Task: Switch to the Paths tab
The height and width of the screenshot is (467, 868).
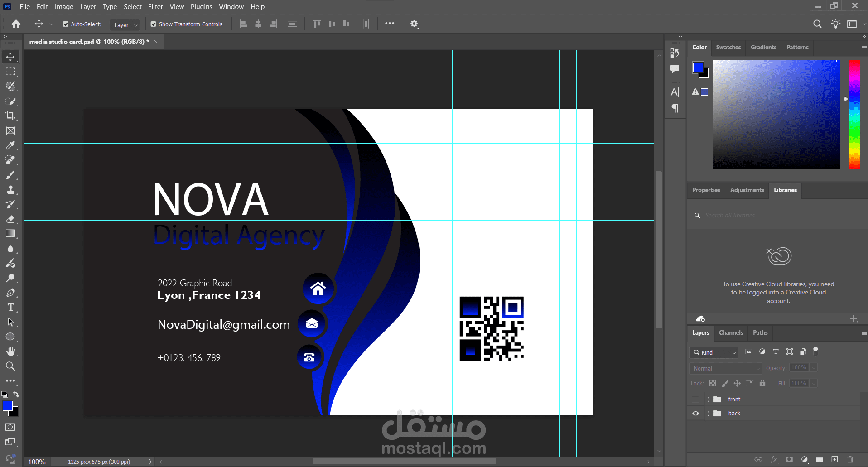Action: point(760,332)
